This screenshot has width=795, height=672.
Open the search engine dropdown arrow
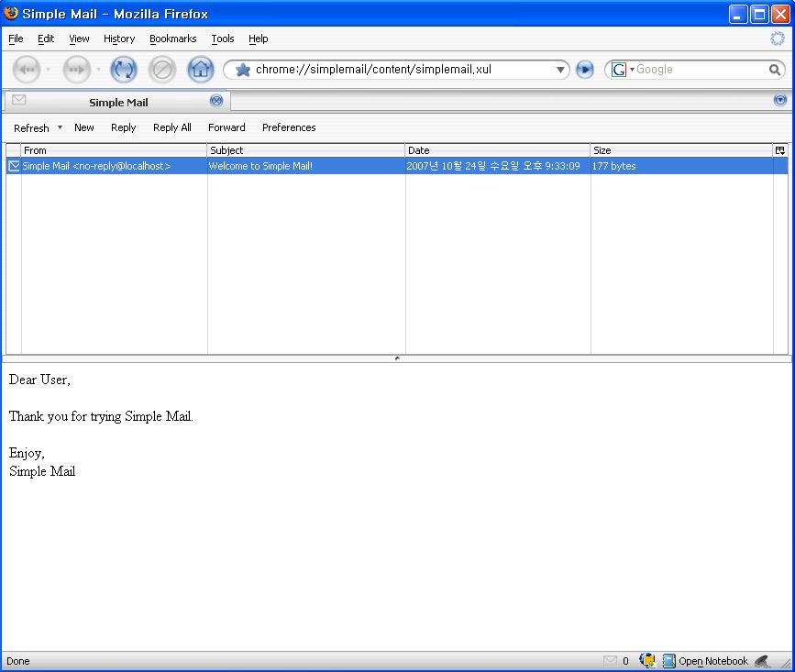click(632, 70)
